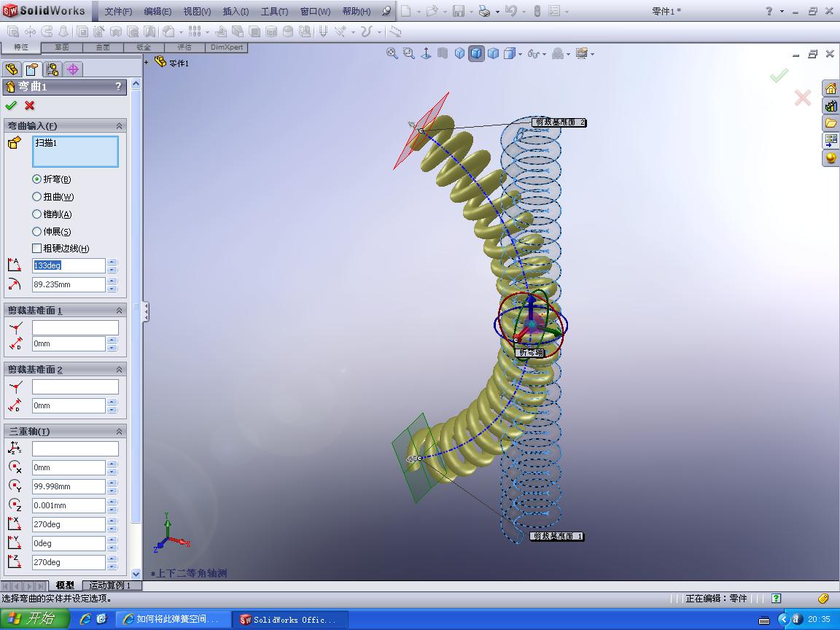Viewport: 840px width, 630px height.
Task: Collapse the 剪裁基准面 2 section
Action: click(x=119, y=370)
